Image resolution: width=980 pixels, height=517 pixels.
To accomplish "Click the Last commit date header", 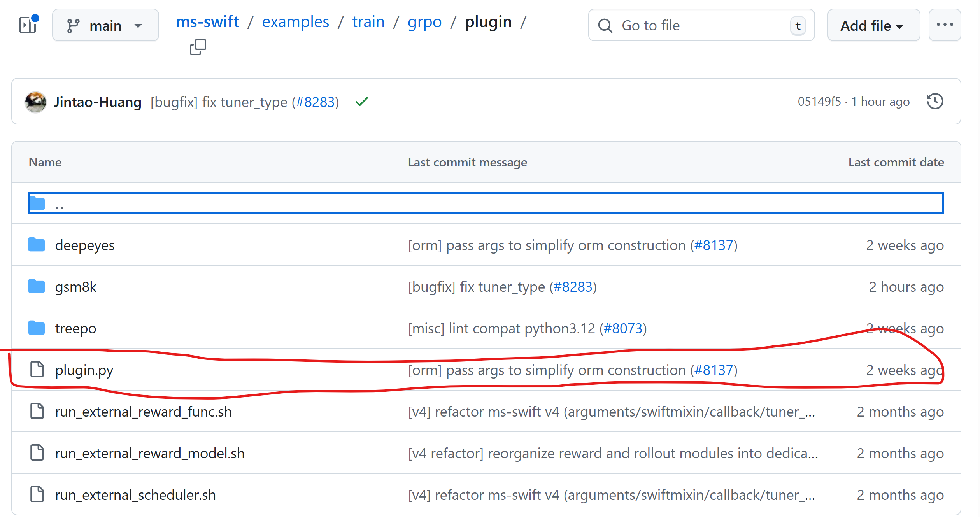I will click(x=896, y=162).
